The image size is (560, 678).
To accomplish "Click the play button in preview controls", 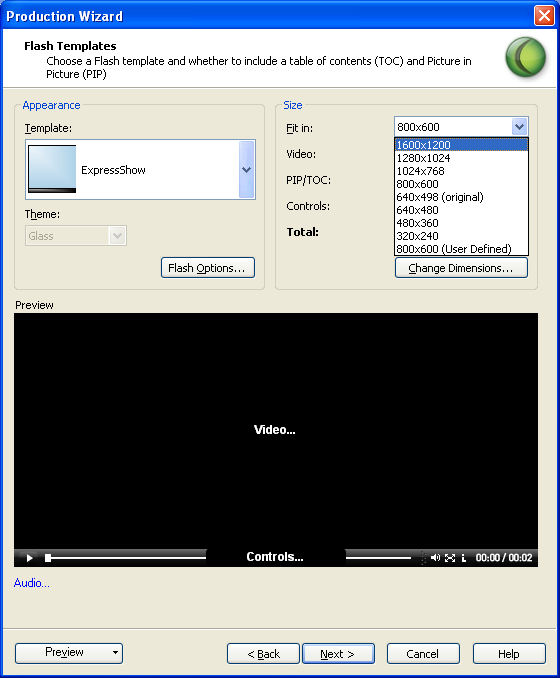I will tap(29, 558).
